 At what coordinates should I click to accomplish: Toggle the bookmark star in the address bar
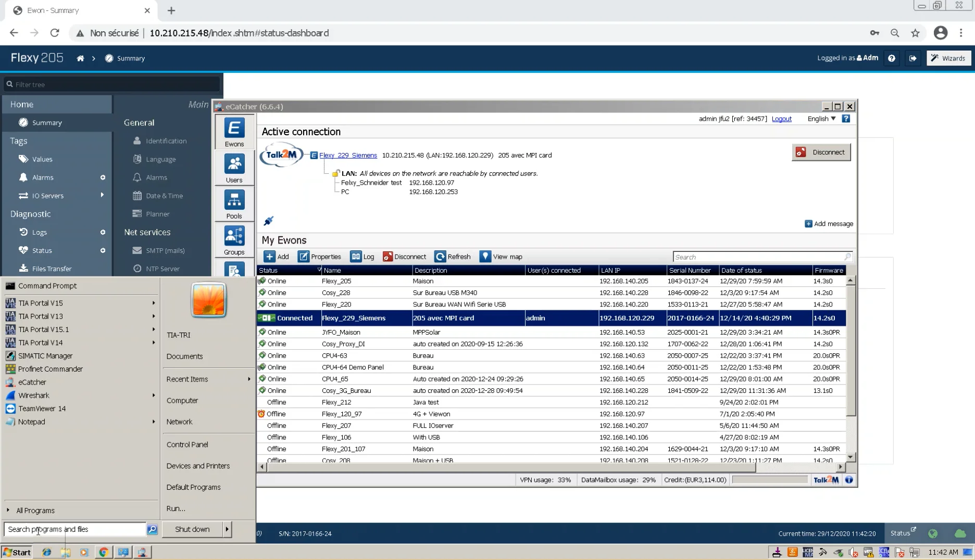coord(915,33)
